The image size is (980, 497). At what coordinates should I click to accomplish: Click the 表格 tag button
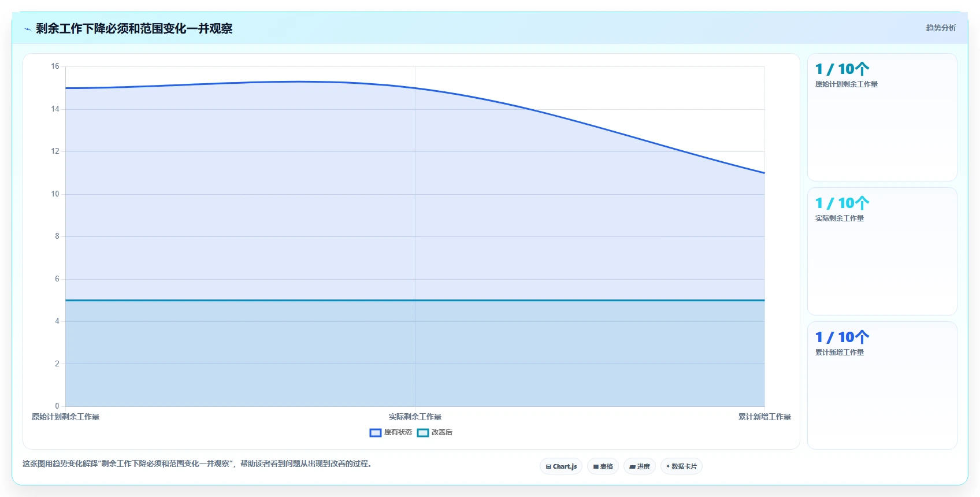pos(603,466)
